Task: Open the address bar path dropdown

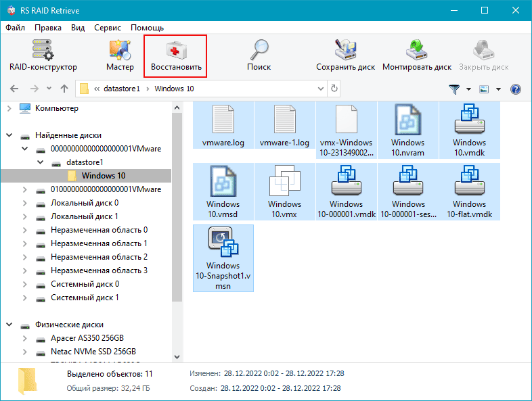Action: pos(321,89)
